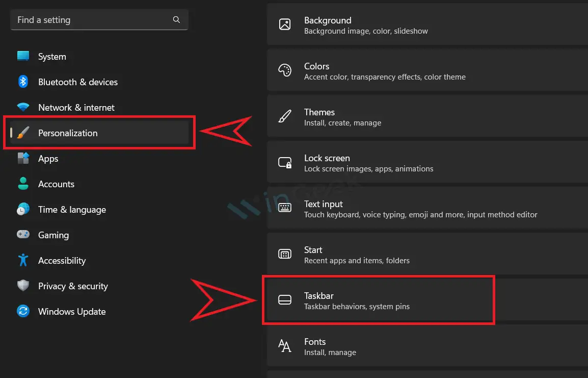Open the Accessibility label
The width and height of the screenshot is (588, 378).
[62, 261]
